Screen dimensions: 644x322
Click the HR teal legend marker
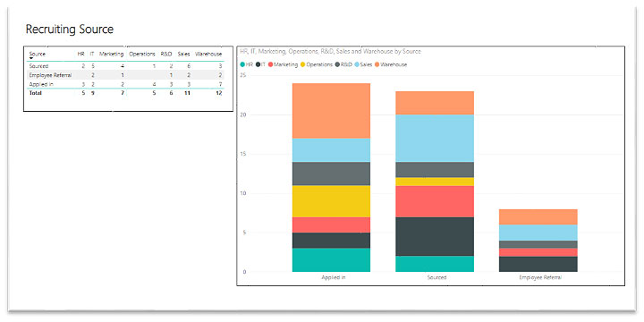pos(242,64)
